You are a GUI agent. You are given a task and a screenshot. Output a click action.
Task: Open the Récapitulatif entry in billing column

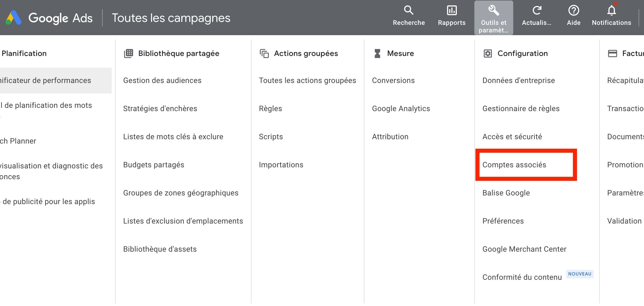point(626,81)
